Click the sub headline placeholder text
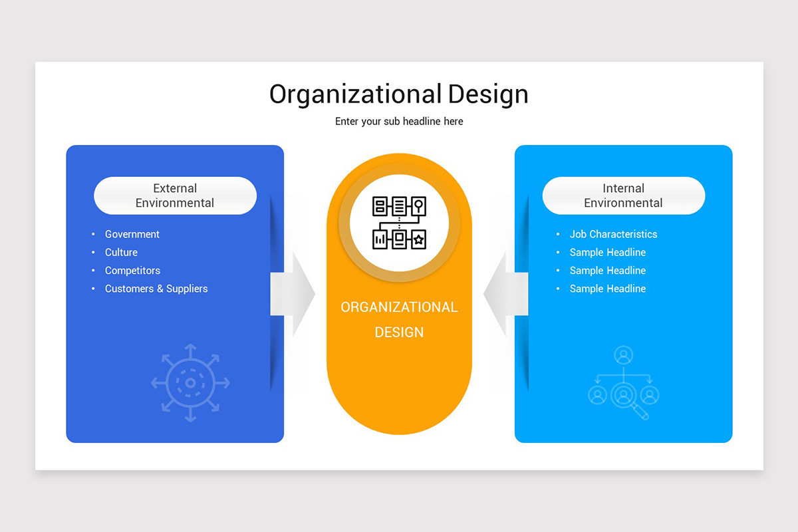This screenshot has height=532, width=798. 399,121
